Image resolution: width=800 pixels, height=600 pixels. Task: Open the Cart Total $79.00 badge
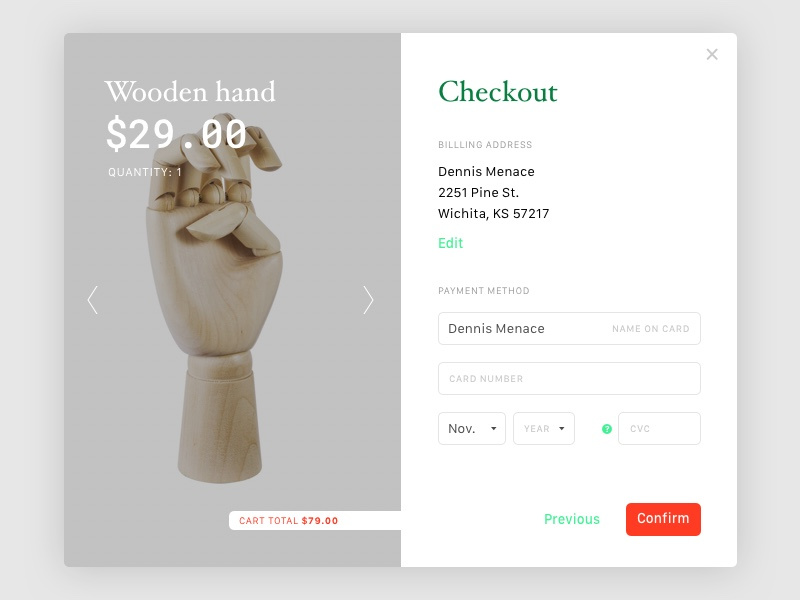[315, 520]
